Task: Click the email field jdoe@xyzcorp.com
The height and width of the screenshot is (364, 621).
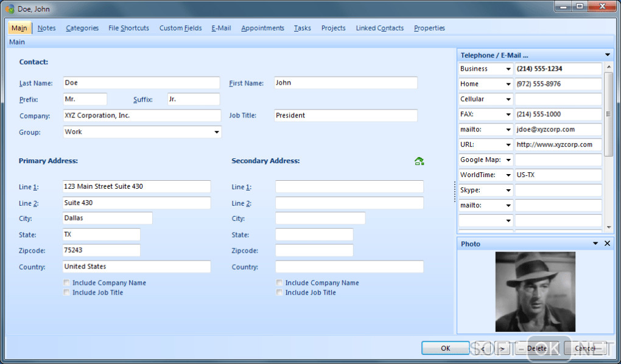Action: click(558, 130)
